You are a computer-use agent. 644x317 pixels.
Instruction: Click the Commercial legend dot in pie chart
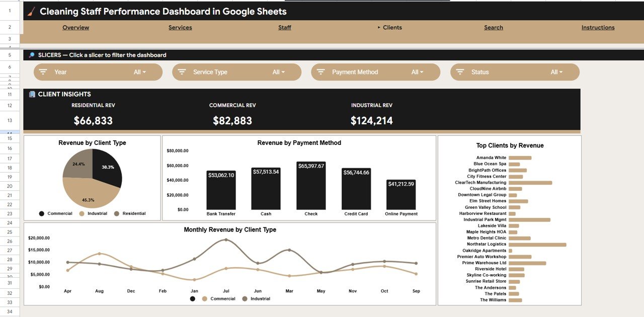point(42,214)
